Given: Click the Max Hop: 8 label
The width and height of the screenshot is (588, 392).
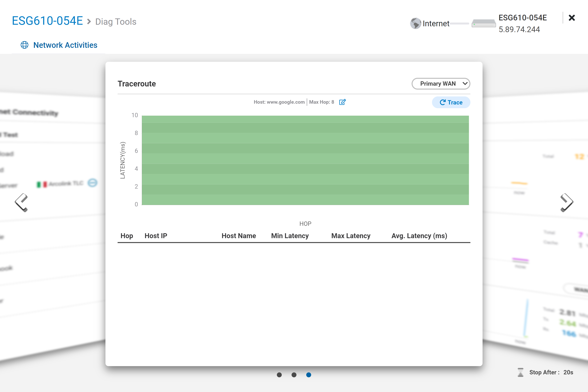Looking at the screenshot, I should (x=321, y=102).
